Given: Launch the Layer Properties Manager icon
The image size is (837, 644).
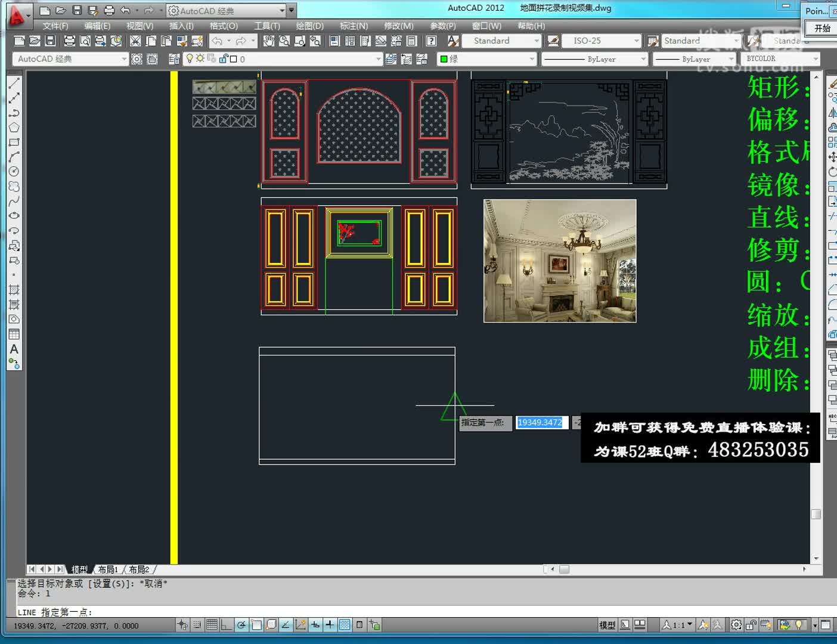Looking at the screenshot, I should point(173,58).
